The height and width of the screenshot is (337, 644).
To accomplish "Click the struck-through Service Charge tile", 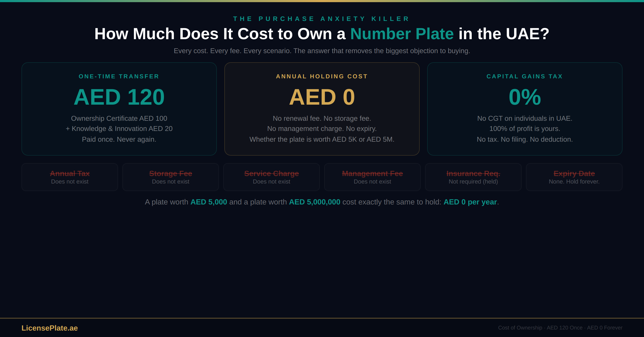I will click(272, 177).
